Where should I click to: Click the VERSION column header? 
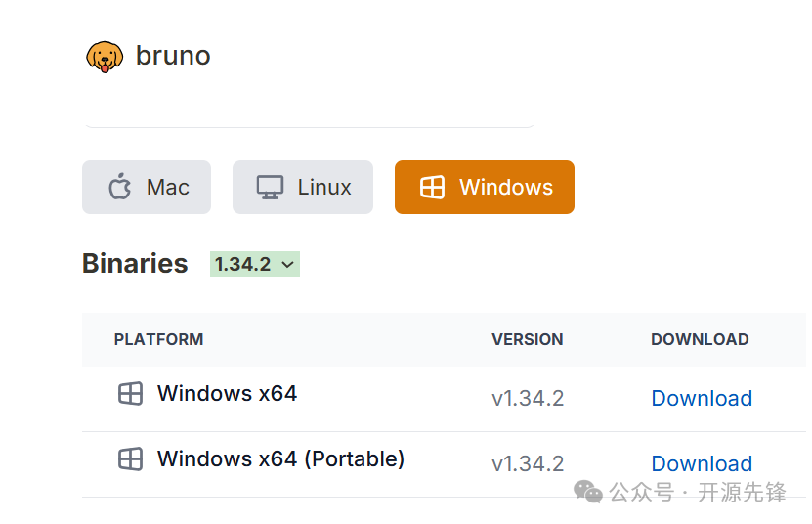tap(528, 339)
